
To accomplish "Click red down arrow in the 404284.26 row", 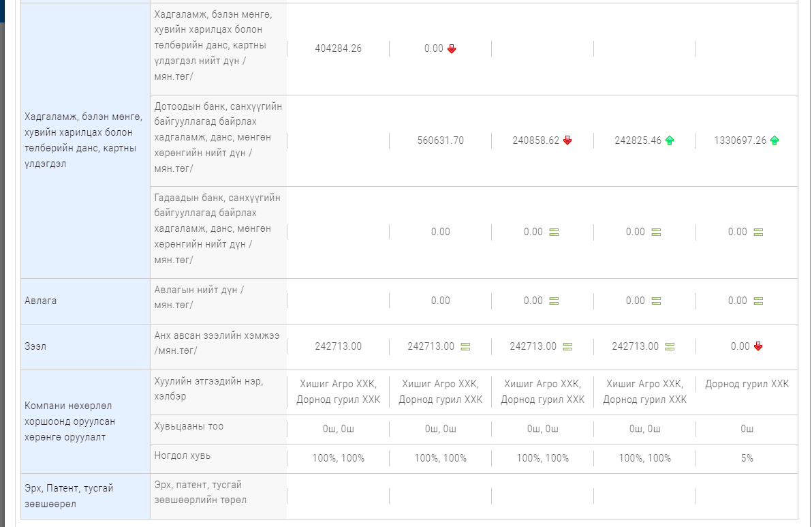I will click(452, 49).
